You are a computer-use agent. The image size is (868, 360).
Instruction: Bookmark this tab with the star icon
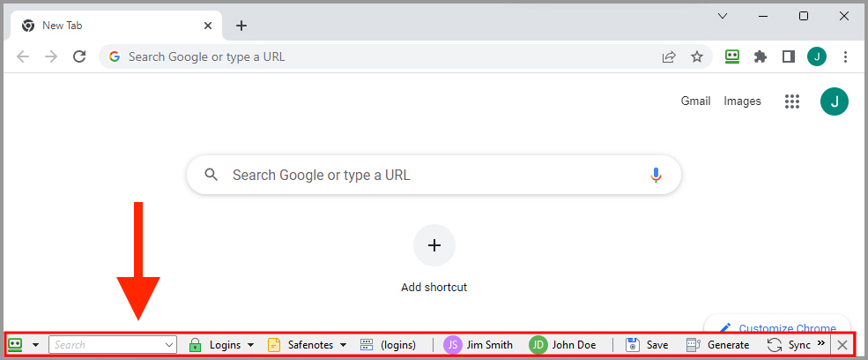[x=697, y=56]
